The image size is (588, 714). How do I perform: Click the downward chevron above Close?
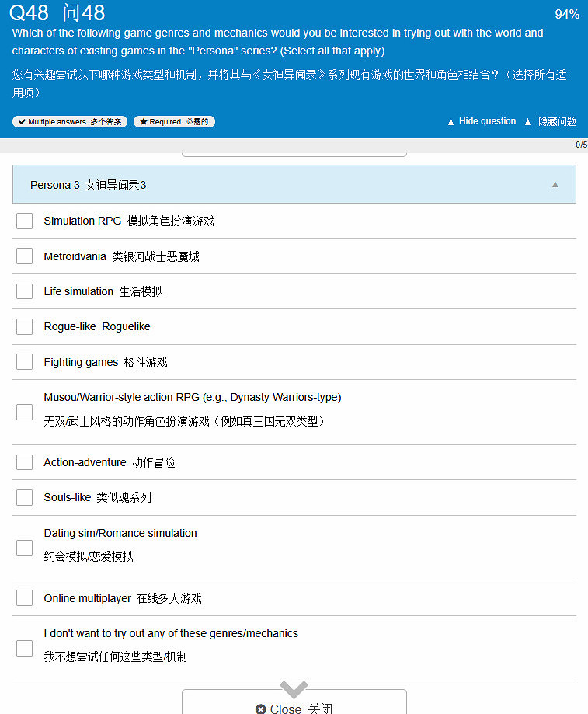294,689
